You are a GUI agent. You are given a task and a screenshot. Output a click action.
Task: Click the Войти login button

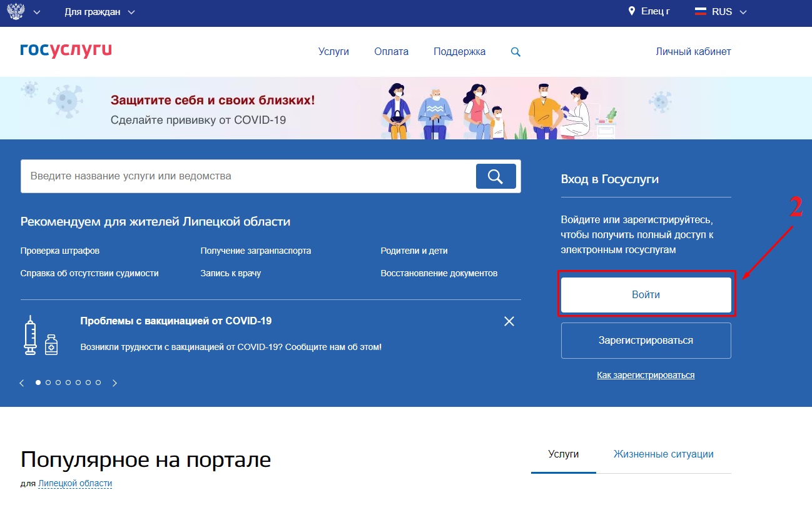pos(646,294)
